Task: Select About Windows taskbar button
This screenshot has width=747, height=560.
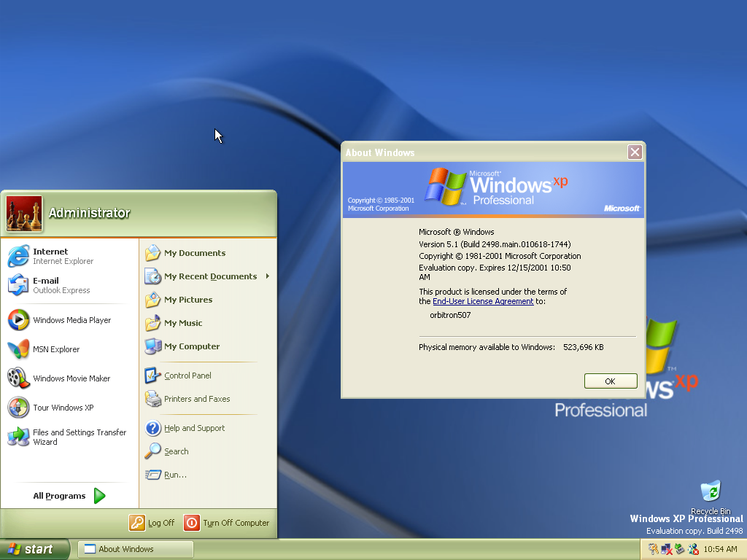Action: point(135,549)
